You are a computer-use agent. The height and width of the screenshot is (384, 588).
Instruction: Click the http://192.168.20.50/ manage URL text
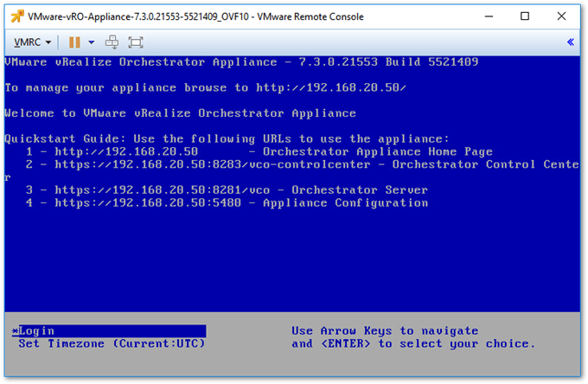click(330, 87)
